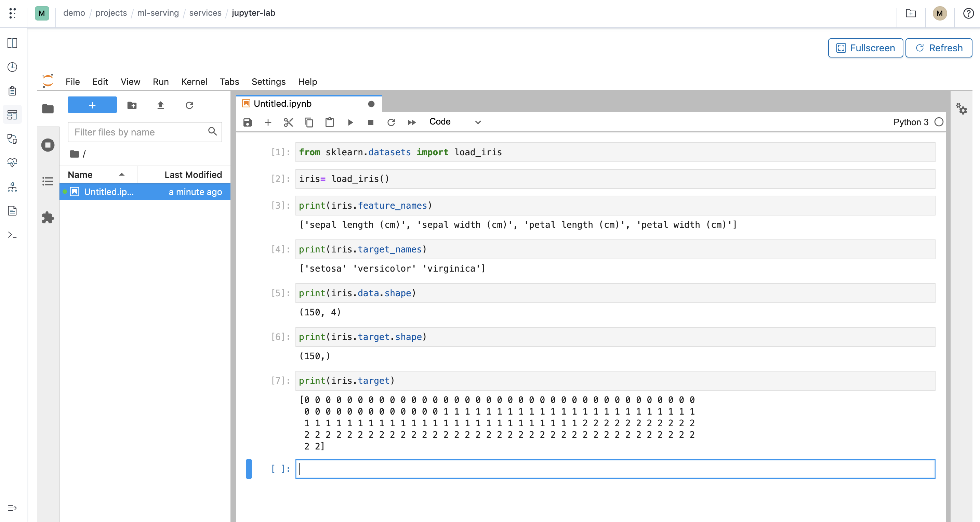Restart kernel and run all cells
Viewport: 980px width, 522px height.
(412, 122)
